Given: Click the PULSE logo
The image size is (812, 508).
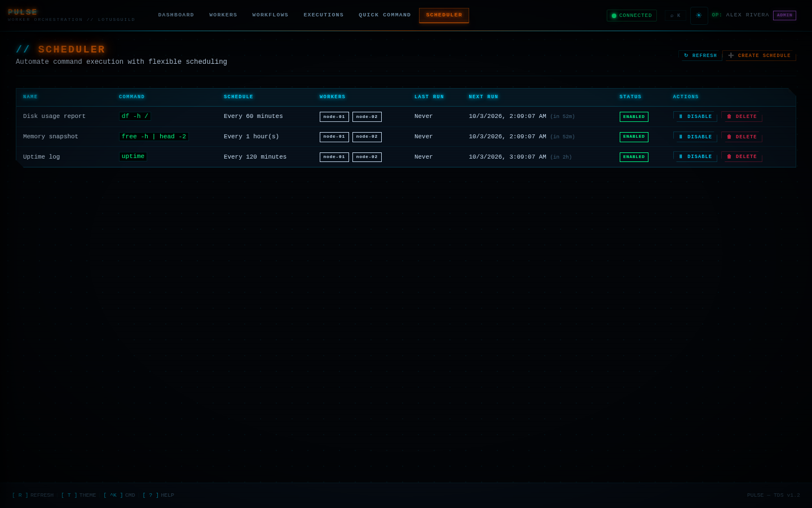Looking at the screenshot, I should coord(23,12).
